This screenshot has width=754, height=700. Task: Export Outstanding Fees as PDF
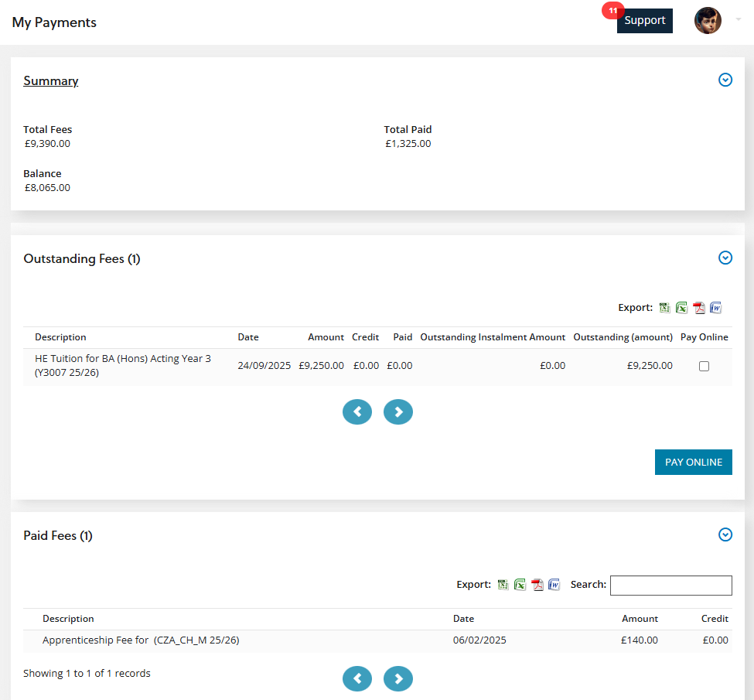(x=699, y=307)
